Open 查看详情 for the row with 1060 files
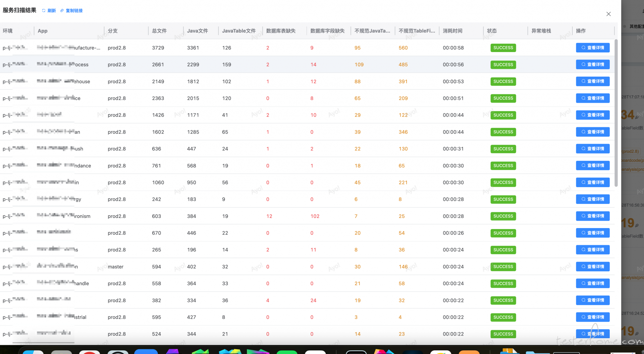The image size is (644, 354). [x=593, y=182]
